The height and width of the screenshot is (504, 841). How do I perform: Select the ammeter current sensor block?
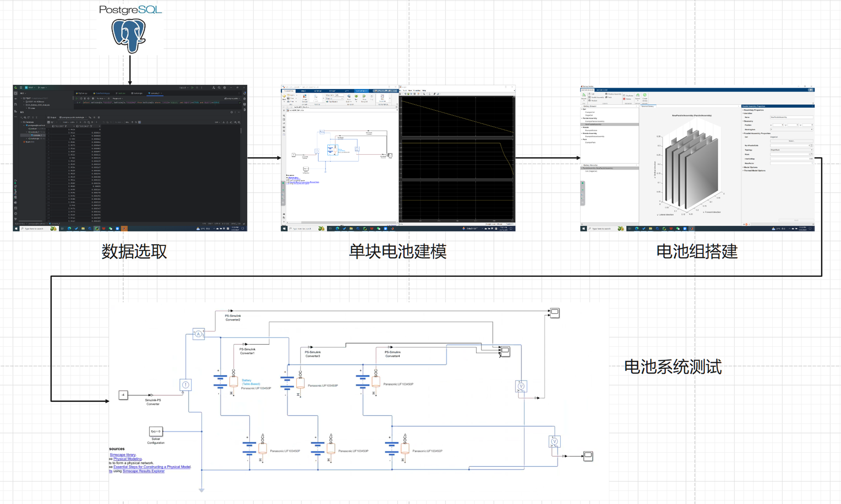198,334
